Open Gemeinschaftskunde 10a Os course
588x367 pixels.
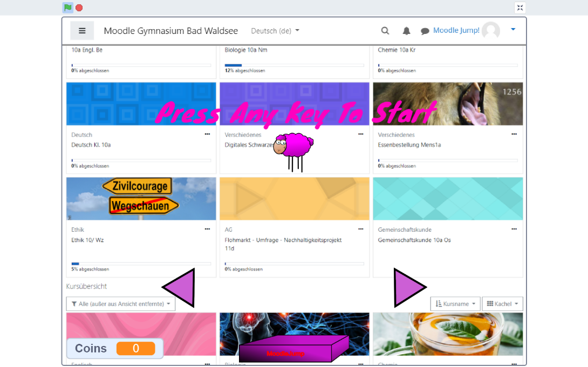(x=414, y=240)
